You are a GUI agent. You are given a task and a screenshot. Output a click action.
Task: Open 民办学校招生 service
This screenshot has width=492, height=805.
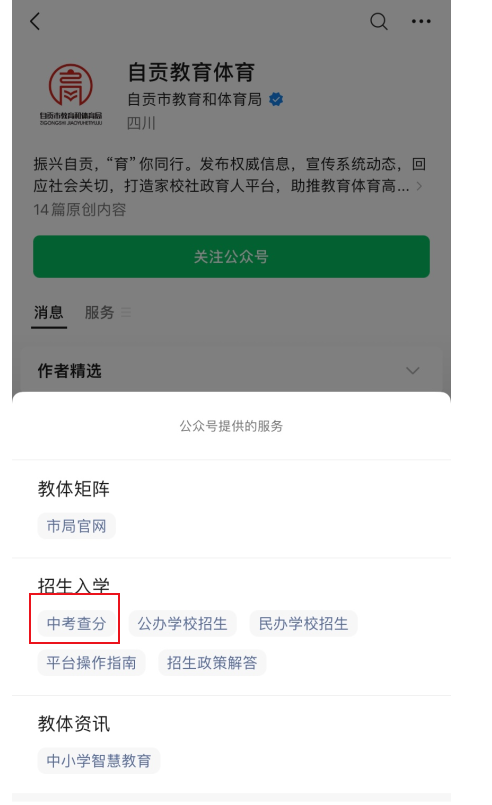(304, 623)
